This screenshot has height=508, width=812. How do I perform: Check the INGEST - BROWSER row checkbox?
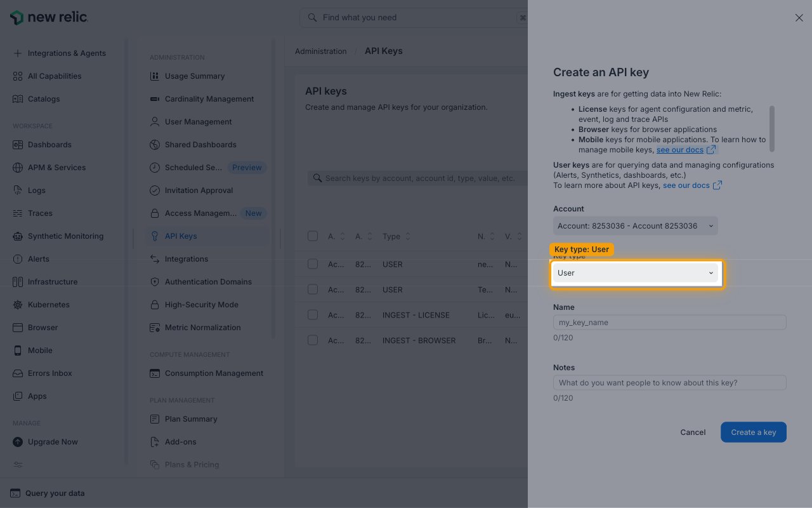[313, 340]
